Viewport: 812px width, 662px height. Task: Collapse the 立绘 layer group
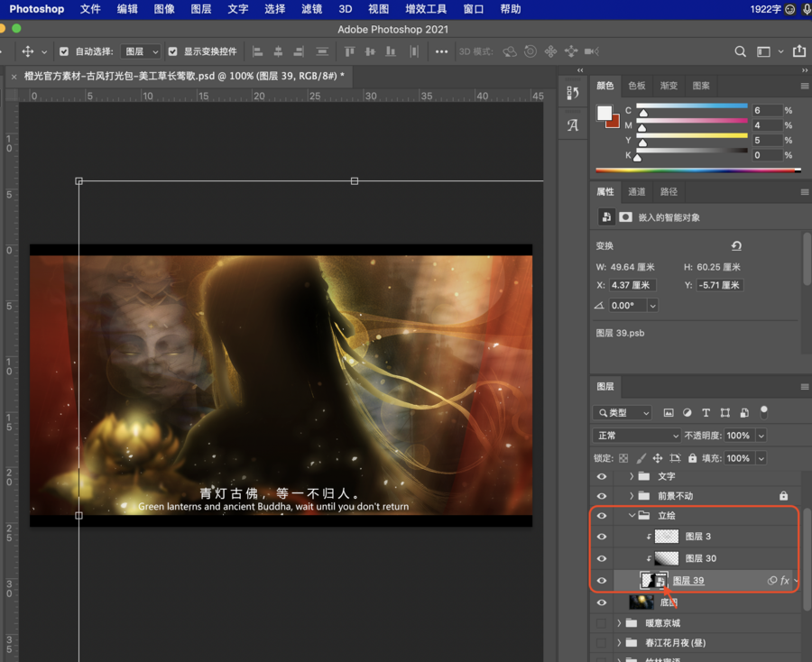pos(632,516)
